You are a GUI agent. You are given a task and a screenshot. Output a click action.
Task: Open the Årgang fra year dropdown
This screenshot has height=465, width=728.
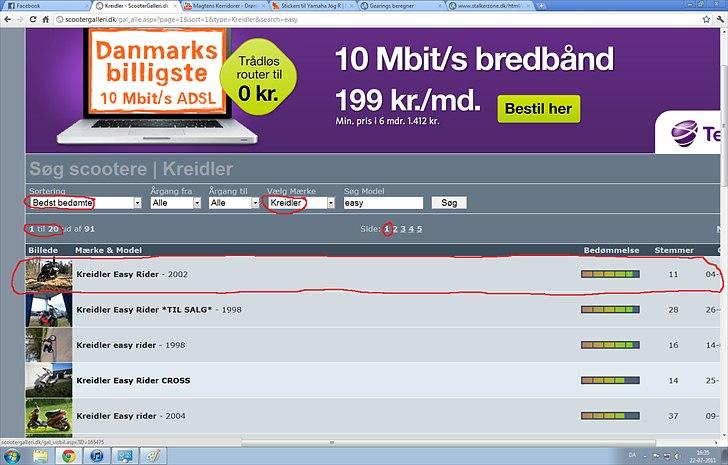pyautogui.click(x=175, y=202)
